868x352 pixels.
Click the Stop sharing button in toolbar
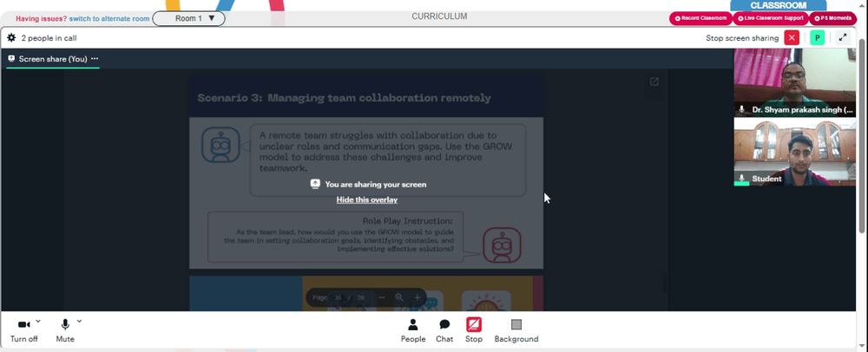474,330
